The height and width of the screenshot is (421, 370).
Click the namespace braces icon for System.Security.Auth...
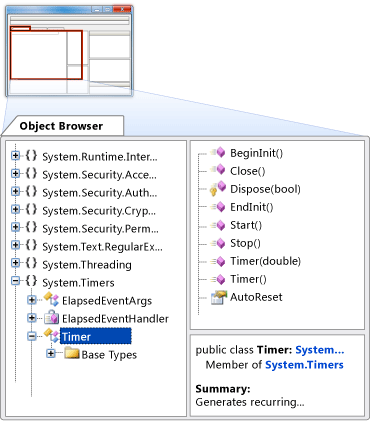(31, 191)
